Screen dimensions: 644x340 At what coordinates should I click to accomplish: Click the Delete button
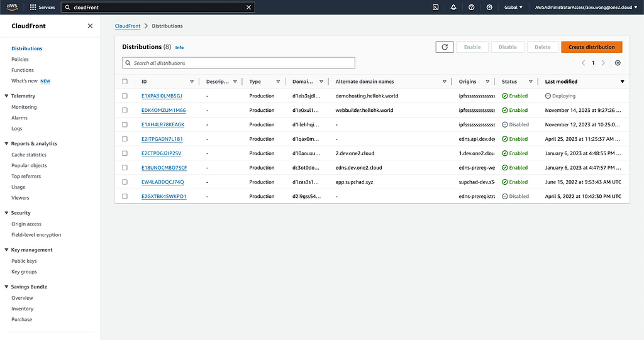543,47
